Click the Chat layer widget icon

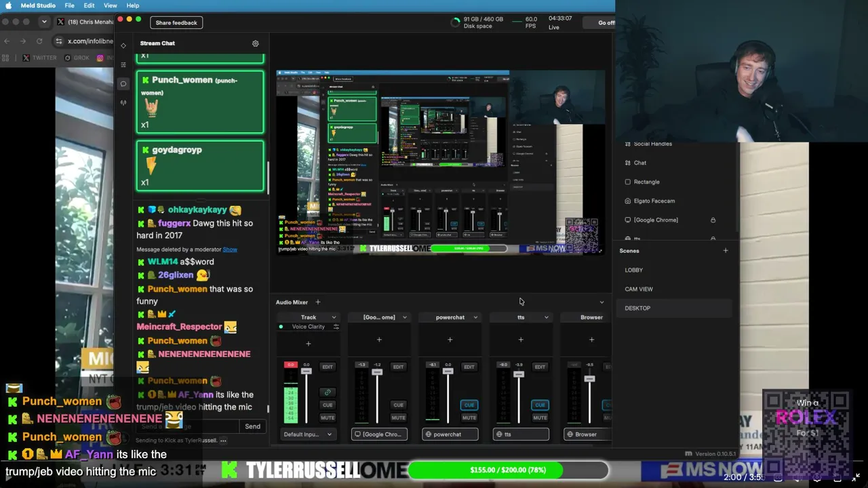click(627, 163)
